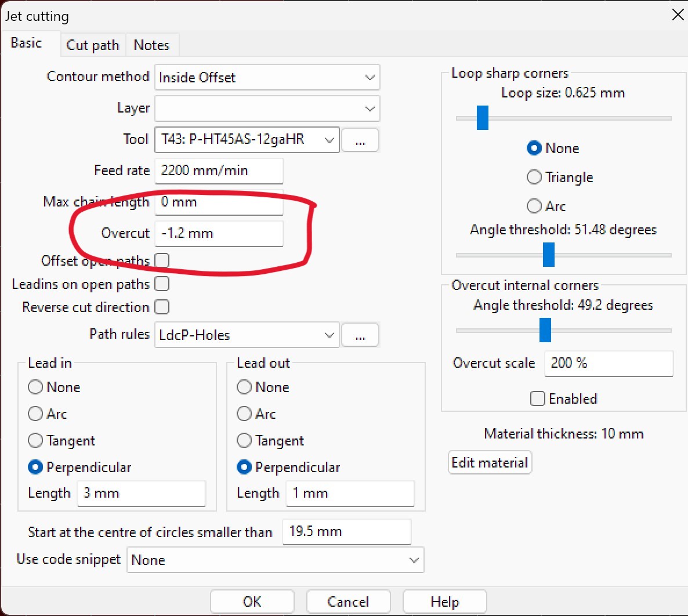The image size is (688, 616).
Task: Enable overcut internal corners checkbox
Action: click(538, 398)
